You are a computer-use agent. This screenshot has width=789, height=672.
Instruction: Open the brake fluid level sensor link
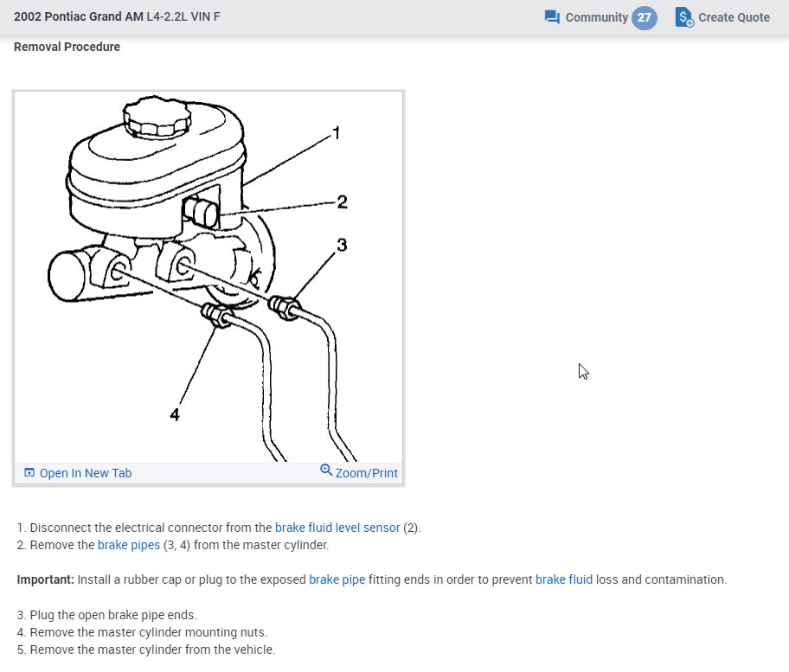337,528
